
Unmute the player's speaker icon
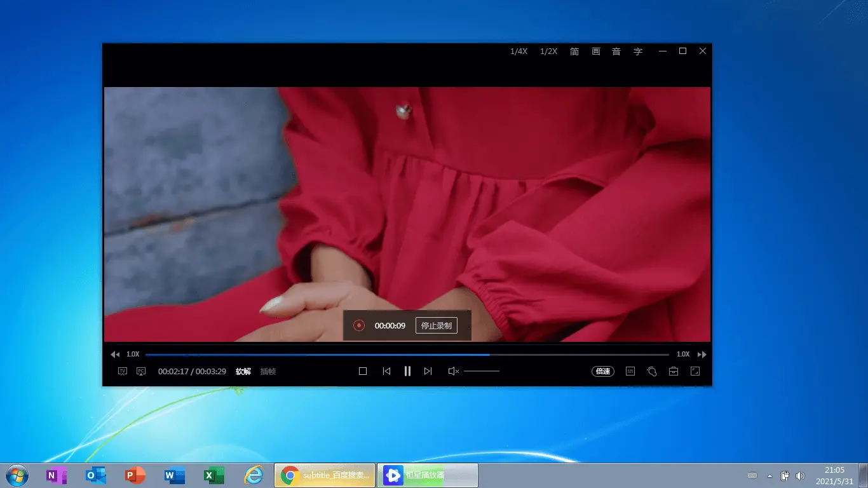pyautogui.click(x=453, y=371)
